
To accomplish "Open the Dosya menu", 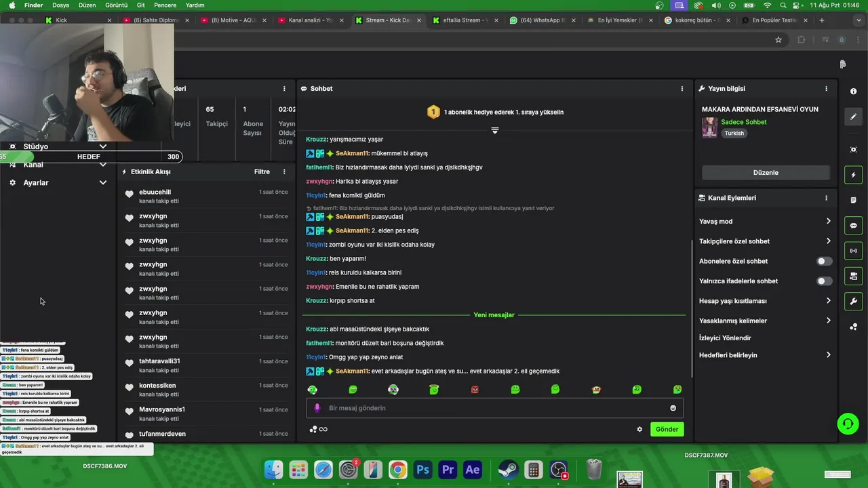I will (x=61, y=5).
